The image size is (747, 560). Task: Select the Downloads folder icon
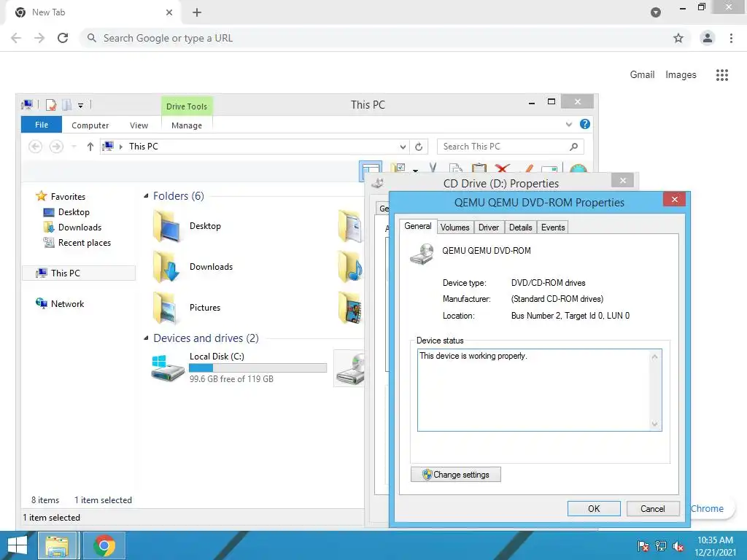[x=167, y=267]
